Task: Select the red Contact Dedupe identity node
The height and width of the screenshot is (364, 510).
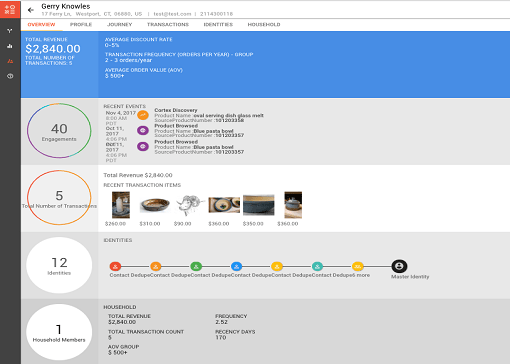Action: [115, 266]
